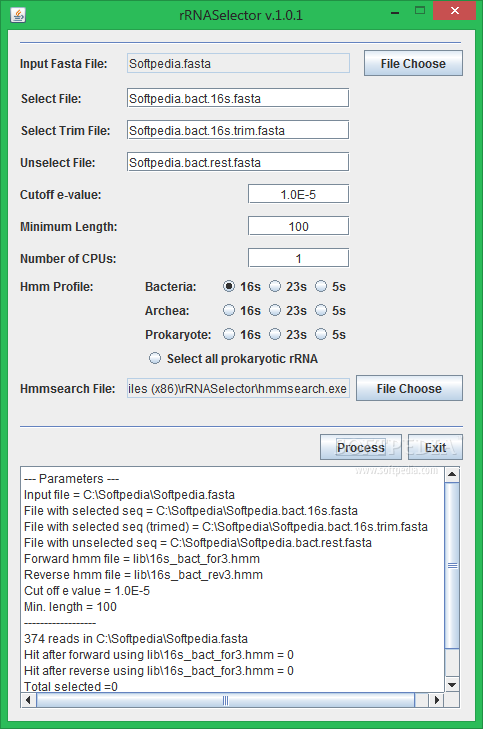Click 'Total selected =0' log line
Image resolution: width=483 pixels, height=729 pixels.
[71, 686]
